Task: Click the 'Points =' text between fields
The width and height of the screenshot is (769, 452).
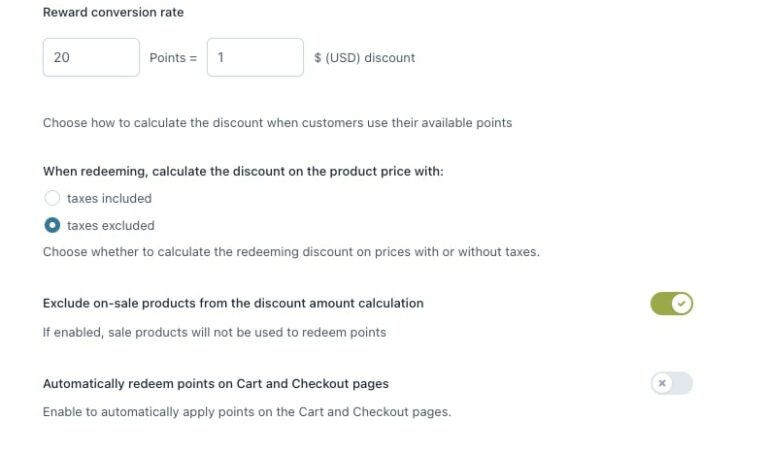Action: click(x=173, y=57)
